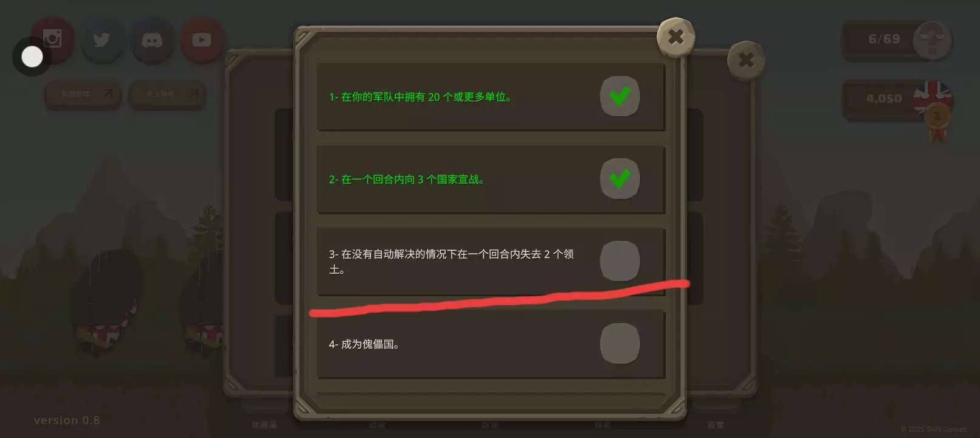Click the 6/69 progress counter
Image resolution: width=980 pixels, height=438 pixels.
coord(884,39)
